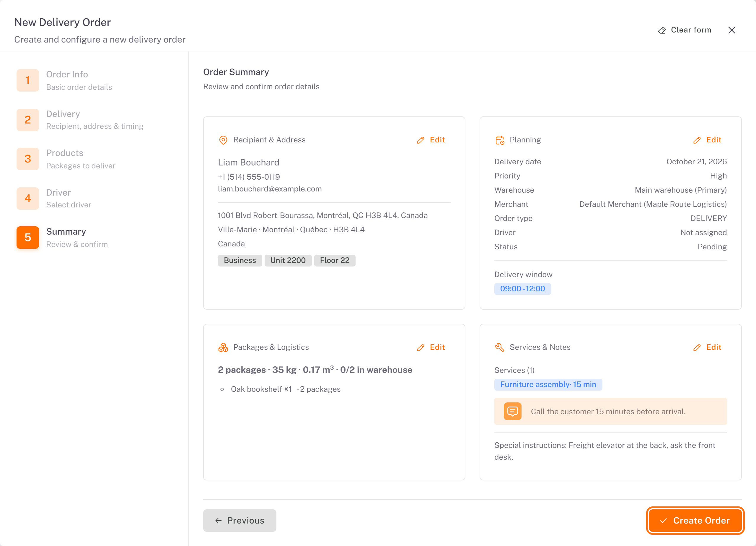756x546 pixels.
Task: Click the wrench icon in Services & Notes
Action: click(499, 347)
